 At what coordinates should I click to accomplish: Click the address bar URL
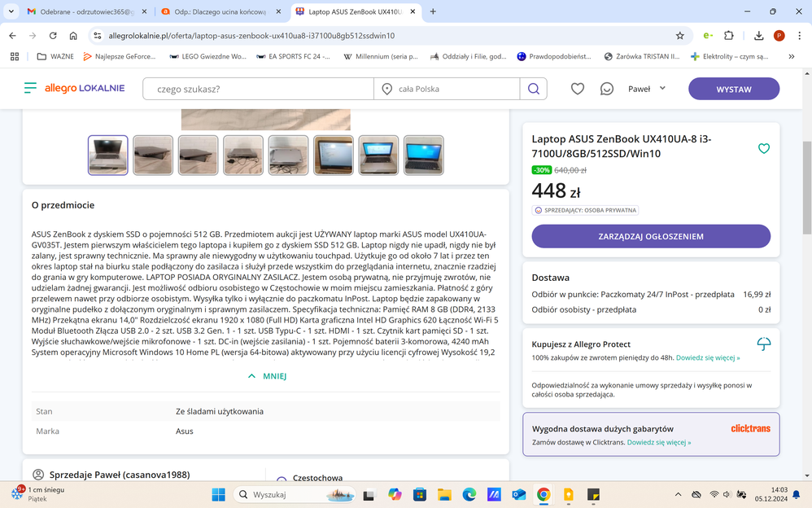[x=251, y=36]
